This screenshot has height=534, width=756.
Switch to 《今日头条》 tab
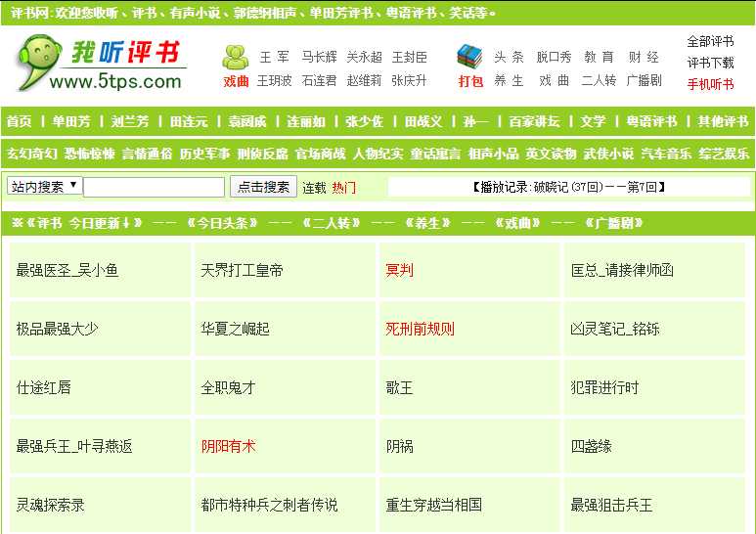coord(222,223)
